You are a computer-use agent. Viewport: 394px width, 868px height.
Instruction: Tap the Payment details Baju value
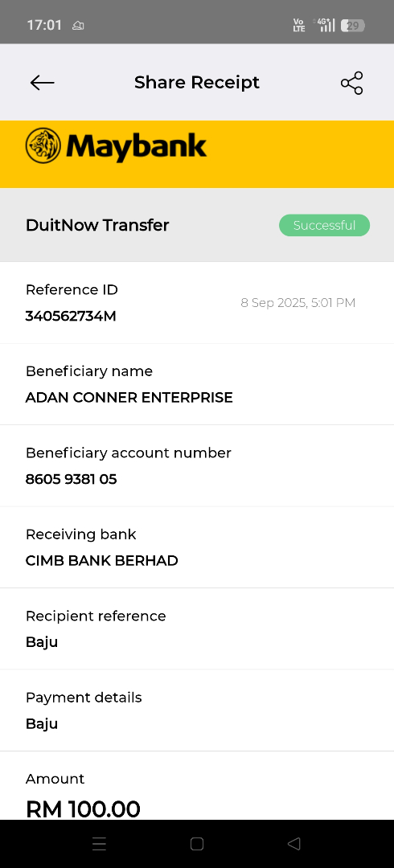tap(42, 723)
